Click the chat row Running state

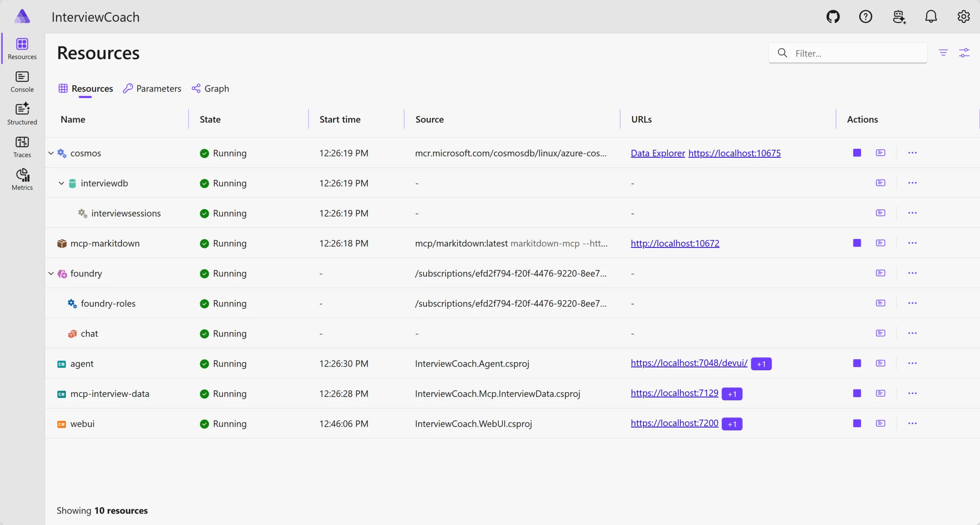click(223, 334)
